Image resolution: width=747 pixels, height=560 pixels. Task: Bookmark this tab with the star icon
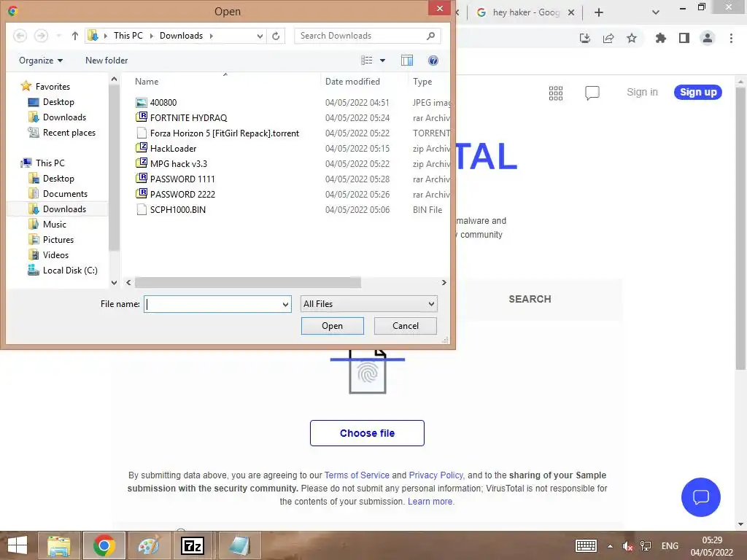(632, 38)
